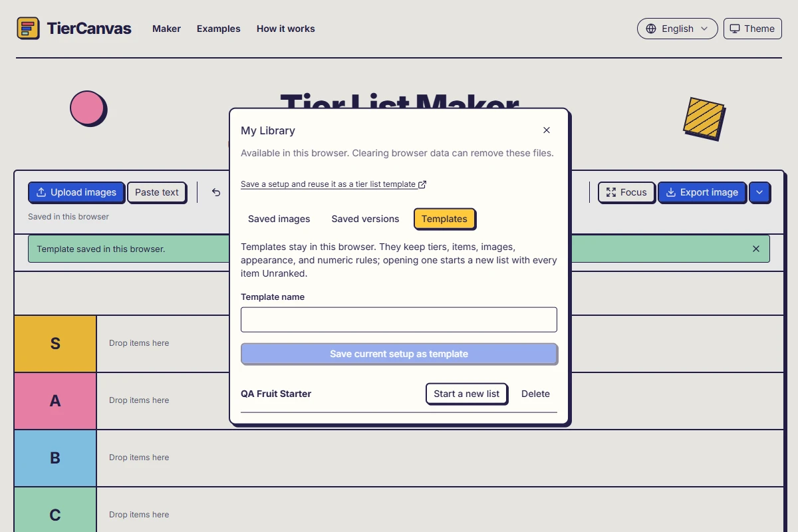Open the save a setup template link

pyautogui.click(x=333, y=184)
